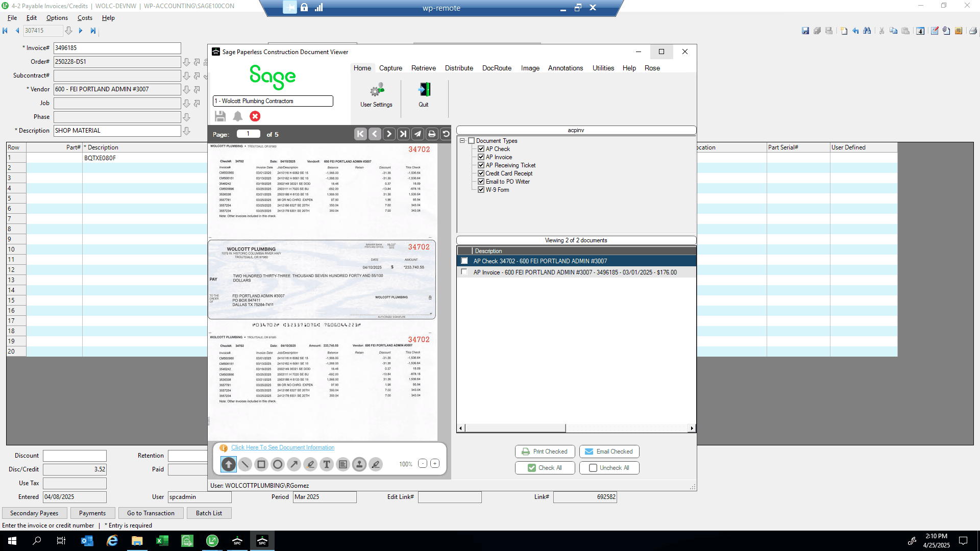Open User Settings in the document viewer
Image resolution: width=980 pixels, height=551 pixels.
(x=376, y=95)
